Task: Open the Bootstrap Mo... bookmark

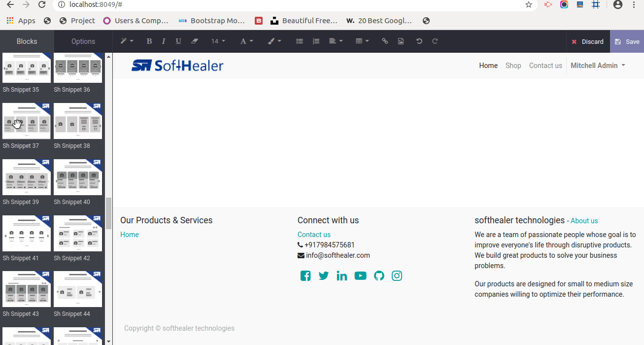Action: [212, 21]
